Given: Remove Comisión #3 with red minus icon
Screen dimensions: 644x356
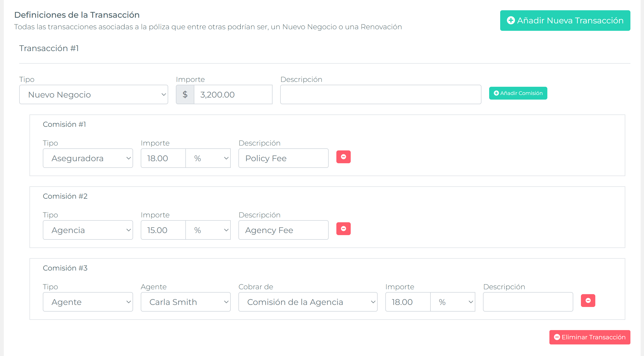Looking at the screenshot, I should 588,301.
